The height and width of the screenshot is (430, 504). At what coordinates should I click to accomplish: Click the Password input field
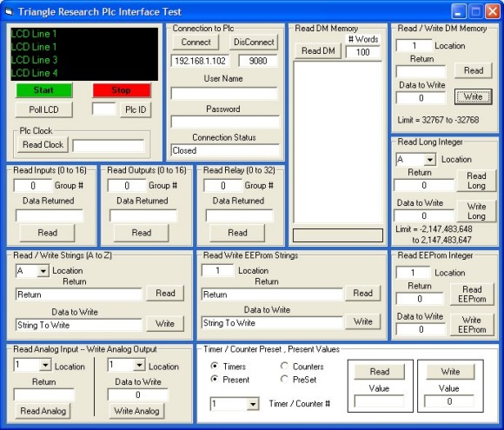coord(225,122)
